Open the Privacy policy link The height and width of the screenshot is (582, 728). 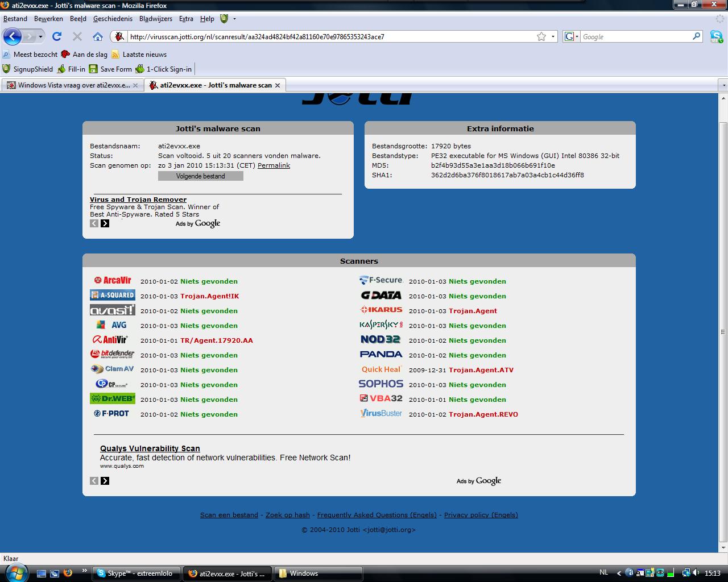(481, 515)
